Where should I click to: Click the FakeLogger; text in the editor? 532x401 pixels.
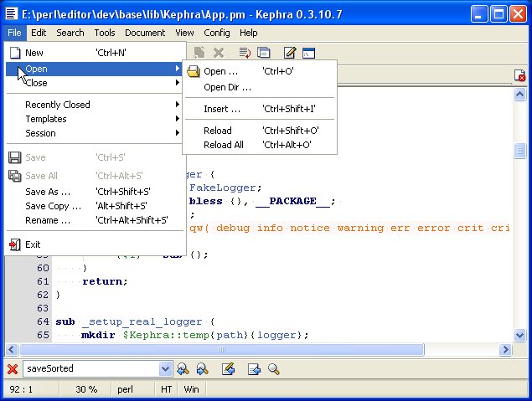click(x=225, y=188)
